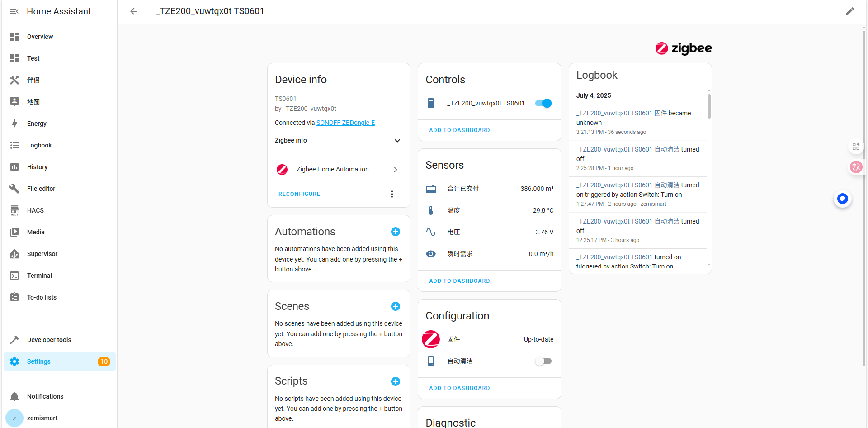Add a new scene with plus icon
The image size is (868, 428).
[x=395, y=306]
